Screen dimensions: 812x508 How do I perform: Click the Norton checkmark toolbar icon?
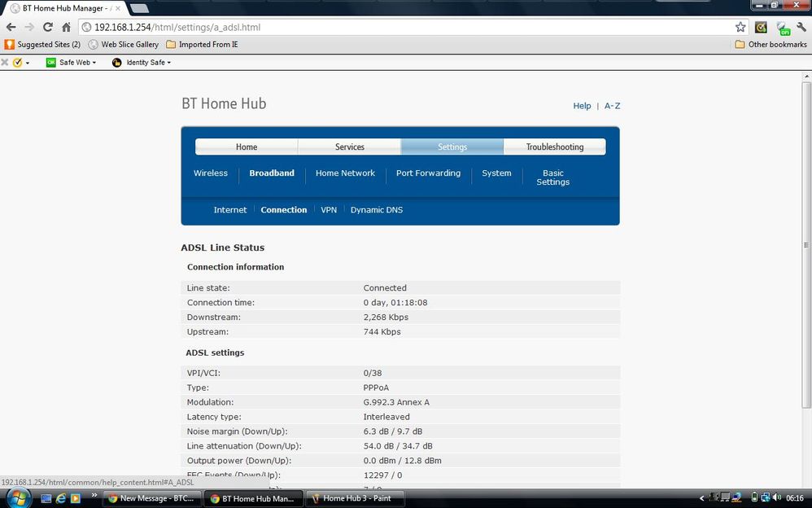tap(18, 62)
